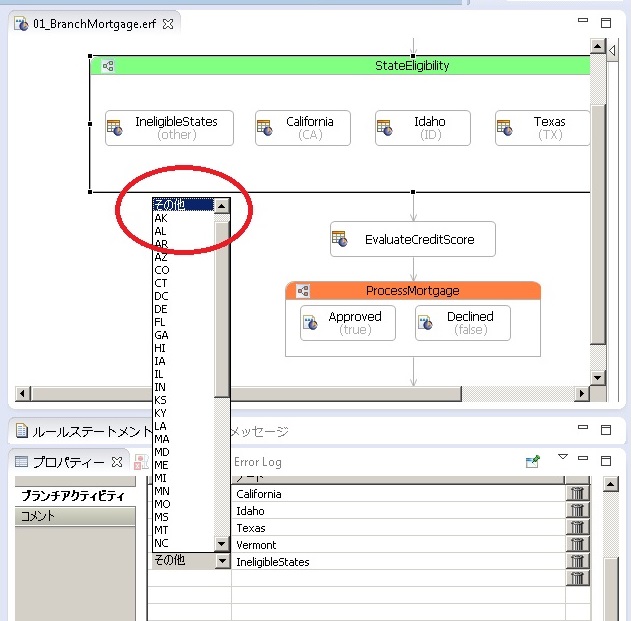Click the StateEligibility header label
Viewport: 631px width, 621px height.
412,65
